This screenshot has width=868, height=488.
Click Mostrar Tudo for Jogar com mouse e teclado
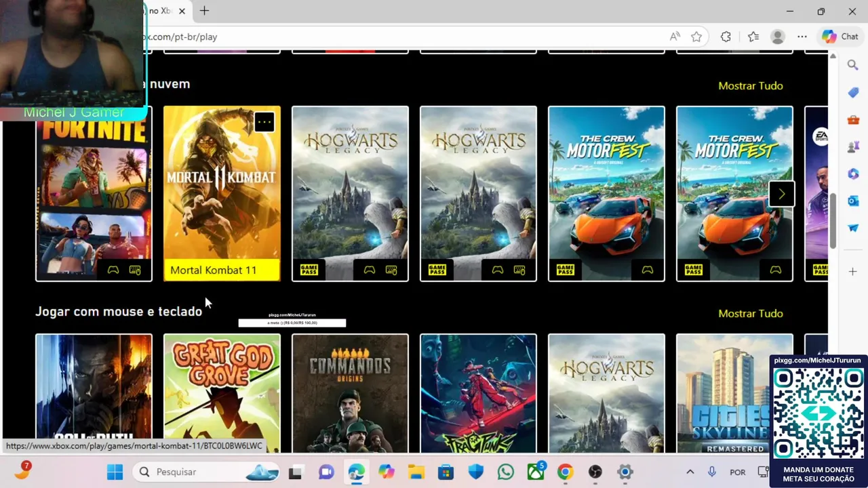[751, 314]
